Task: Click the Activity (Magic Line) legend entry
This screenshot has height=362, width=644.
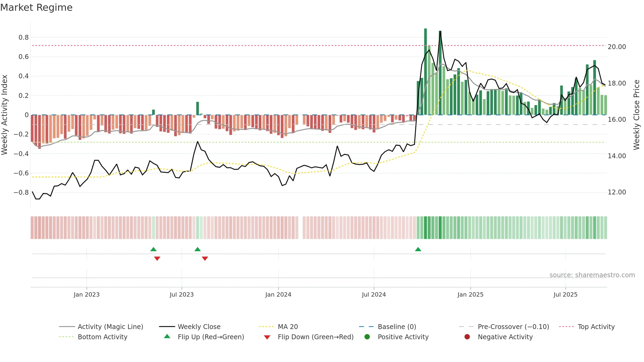Action: coord(101,327)
